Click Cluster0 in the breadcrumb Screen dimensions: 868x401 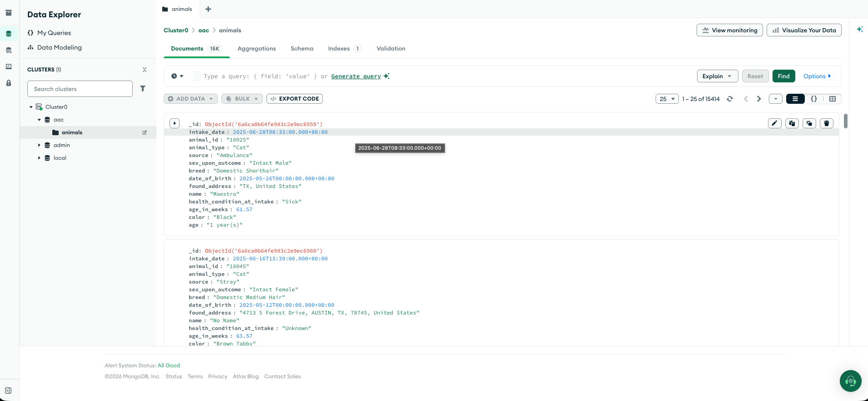point(176,30)
